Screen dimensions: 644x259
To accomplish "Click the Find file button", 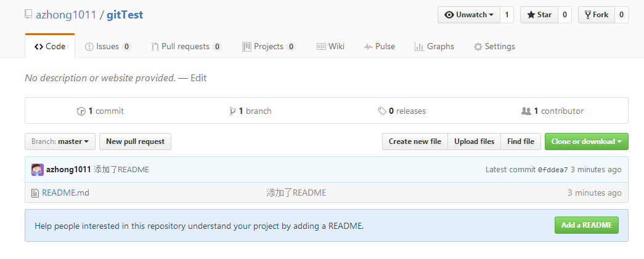I will (x=520, y=141).
